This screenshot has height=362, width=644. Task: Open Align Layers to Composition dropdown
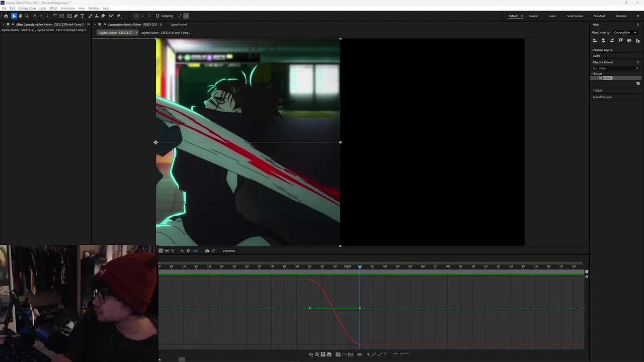625,32
